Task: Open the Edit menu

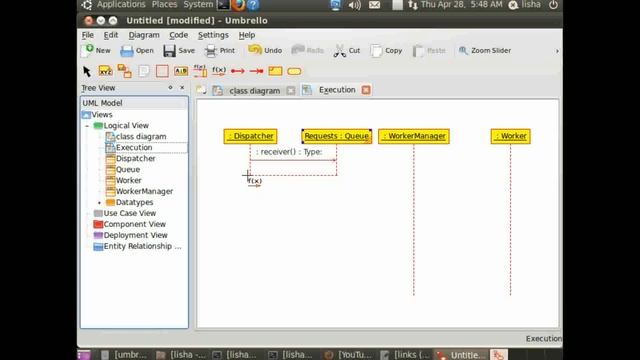Action: pyautogui.click(x=111, y=35)
